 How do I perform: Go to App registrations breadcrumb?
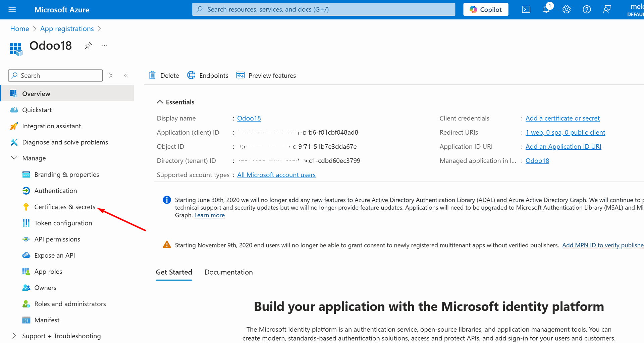point(67,29)
